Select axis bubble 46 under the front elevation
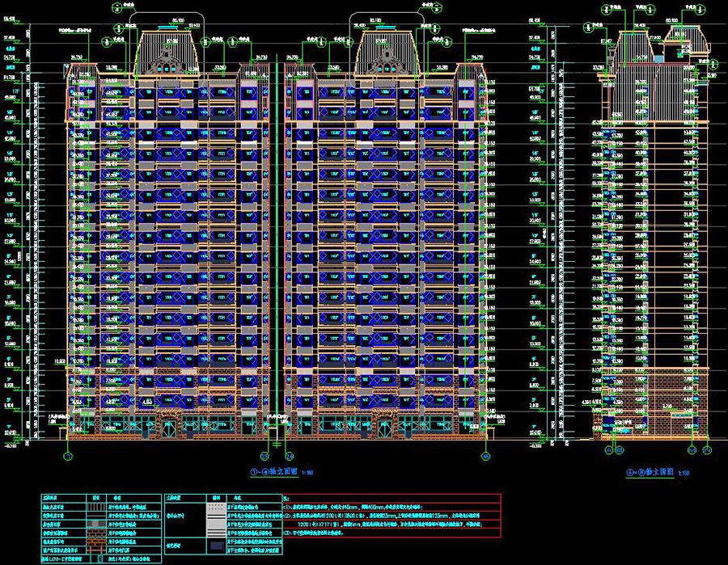The height and width of the screenshot is (565, 728). coord(486,457)
